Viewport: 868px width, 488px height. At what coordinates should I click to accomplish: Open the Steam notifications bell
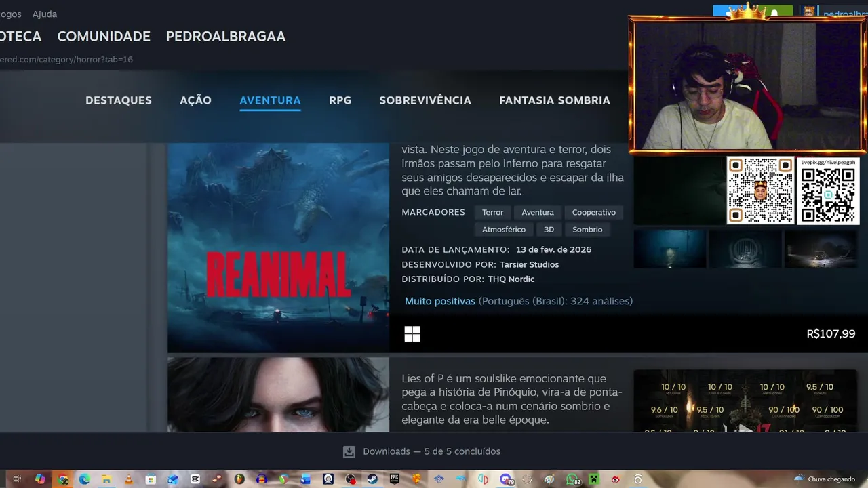tap(774, 13)
